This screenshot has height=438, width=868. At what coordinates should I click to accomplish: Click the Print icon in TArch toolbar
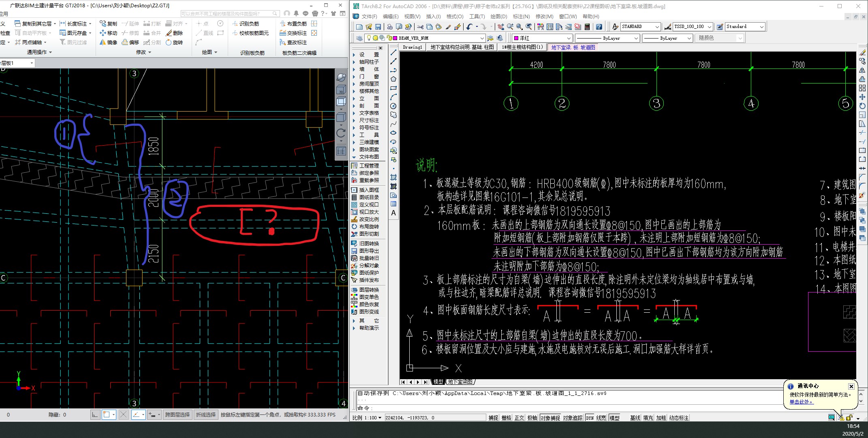click(x=389, y=27)
